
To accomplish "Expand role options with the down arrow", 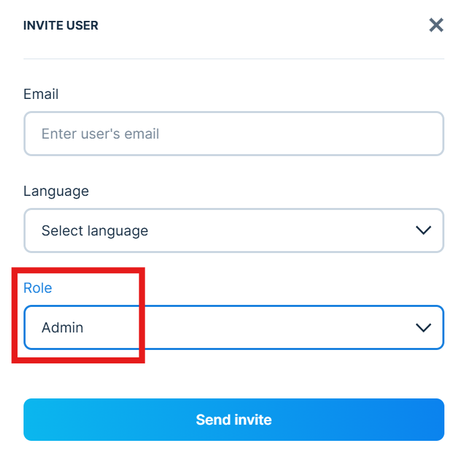I will click(x=423, y=328).
